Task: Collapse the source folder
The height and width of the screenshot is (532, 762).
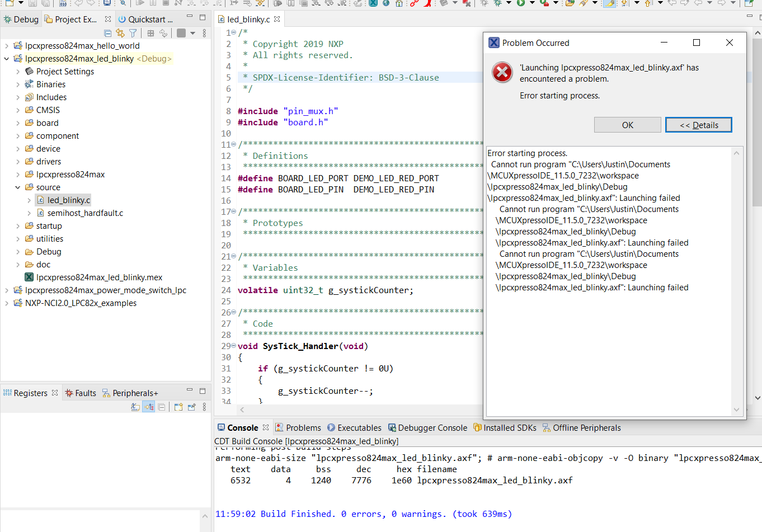Action: click(18, 187)
